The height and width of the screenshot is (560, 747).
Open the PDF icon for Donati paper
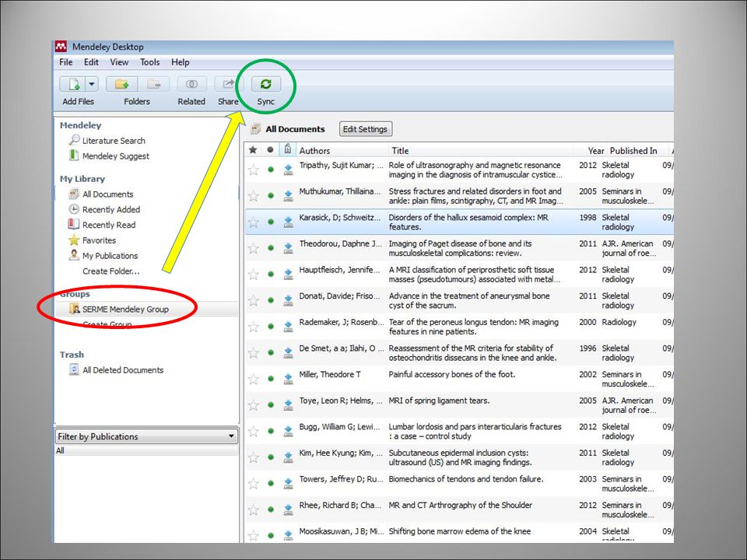(x=288, y=300)
